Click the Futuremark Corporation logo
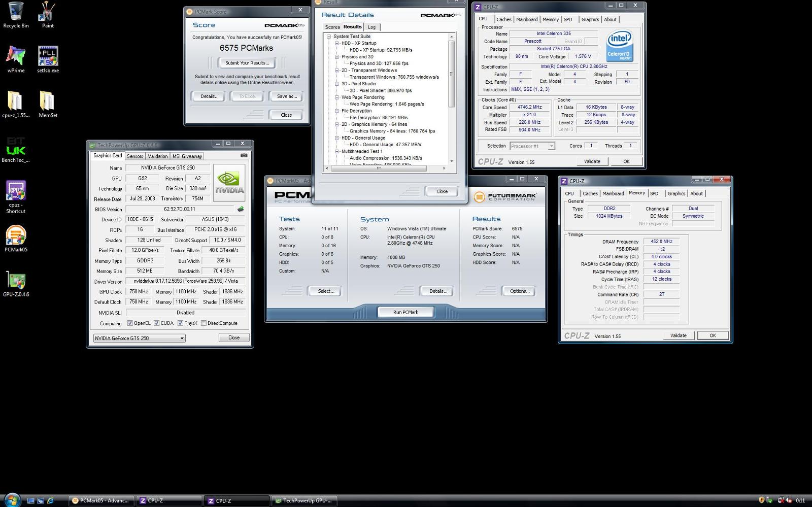Viewport: 812px width, 507px height. pos(505,196)
